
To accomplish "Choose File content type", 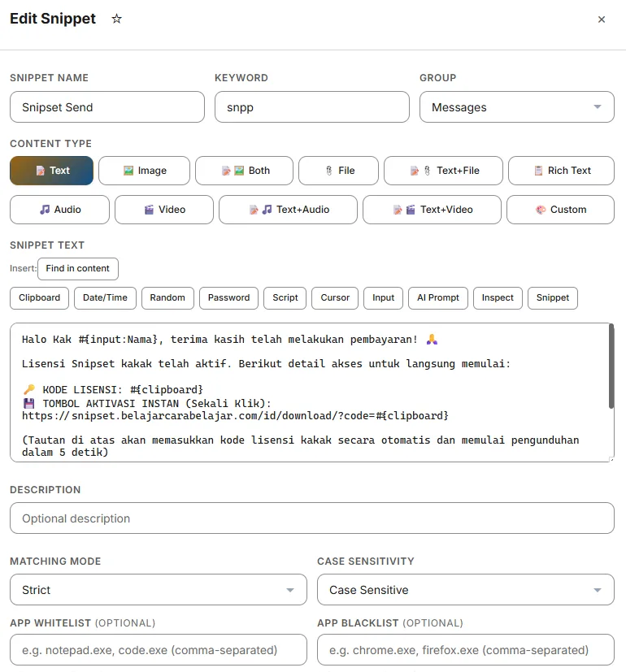I will (x=339, y=171).
